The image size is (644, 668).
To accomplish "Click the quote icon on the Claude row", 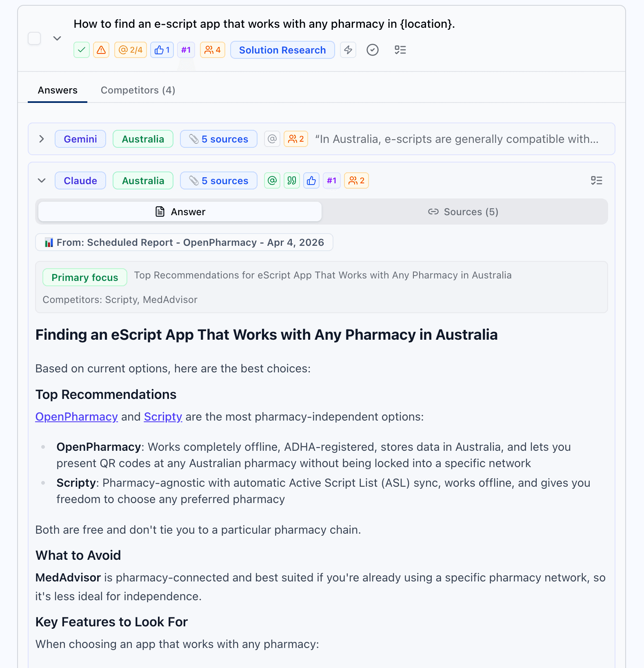I will [x=291, y=180].
